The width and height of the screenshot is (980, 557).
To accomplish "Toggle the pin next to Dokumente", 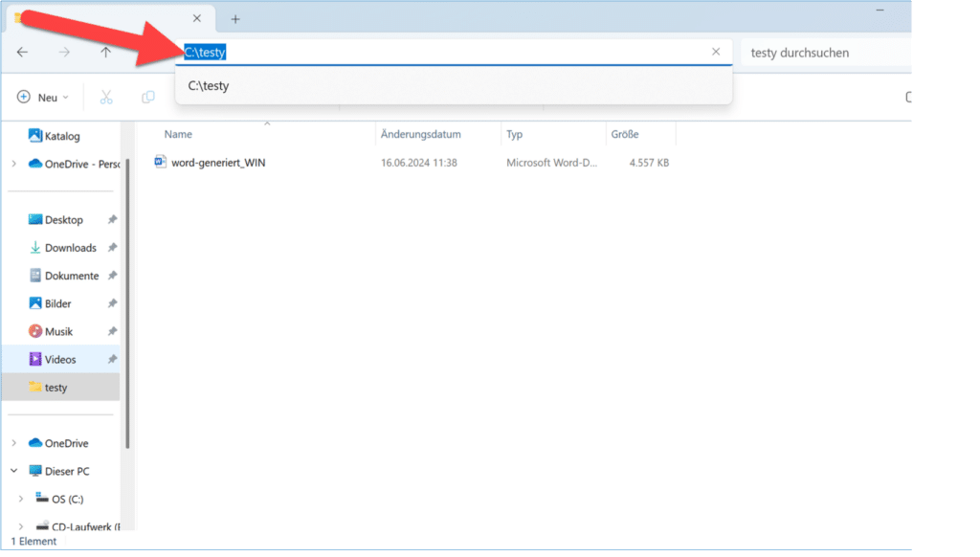I will pos(112,276).
